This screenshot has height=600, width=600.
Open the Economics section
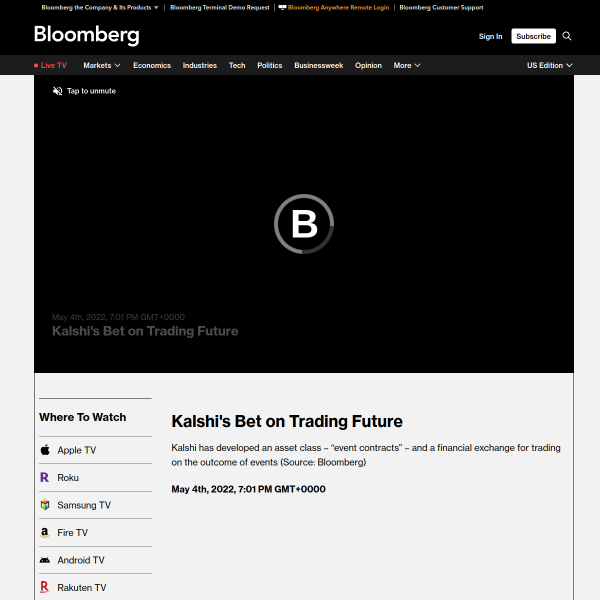tap(152, 65)
